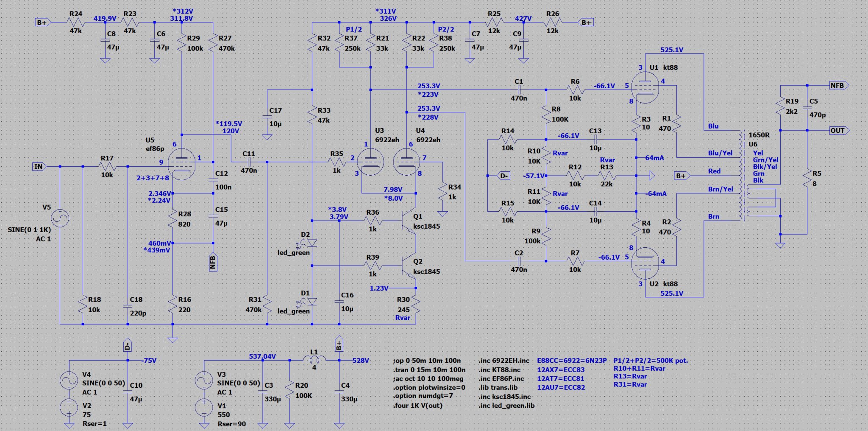Select the Q1 ksc1845 transistor symbol
Viewport: 868px width, 431px height.
pos(409,221)
